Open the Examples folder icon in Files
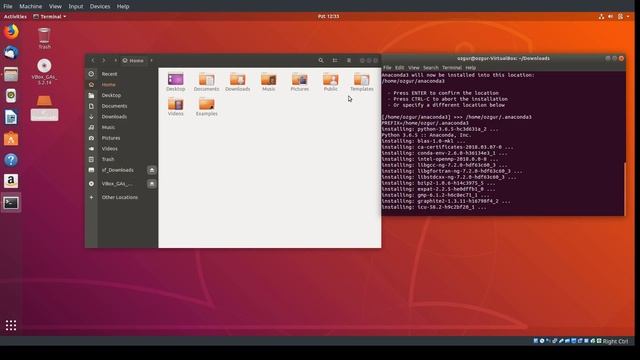Screen dimensions: 640x360 coord(207,107)
